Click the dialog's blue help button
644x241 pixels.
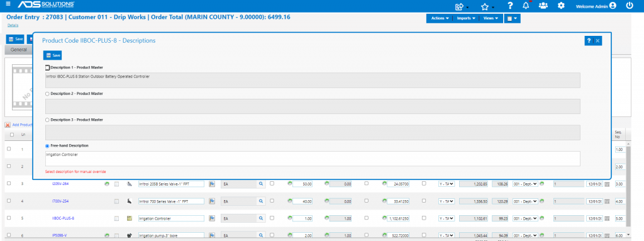(589, 41)
